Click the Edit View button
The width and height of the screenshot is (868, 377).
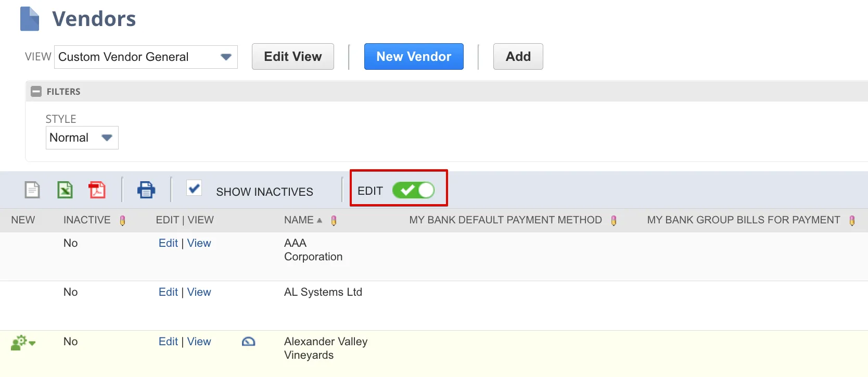click(293, 57)
